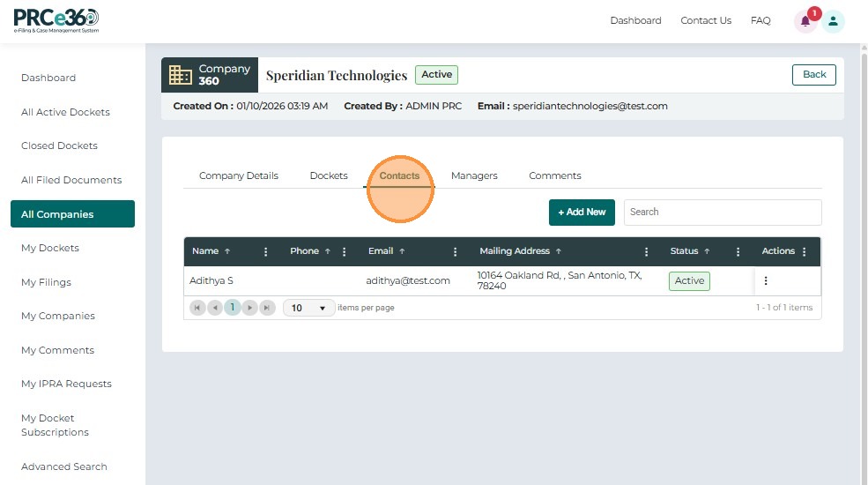
Task: Open My Filings in the sidebar
Action: pos(47,282)
